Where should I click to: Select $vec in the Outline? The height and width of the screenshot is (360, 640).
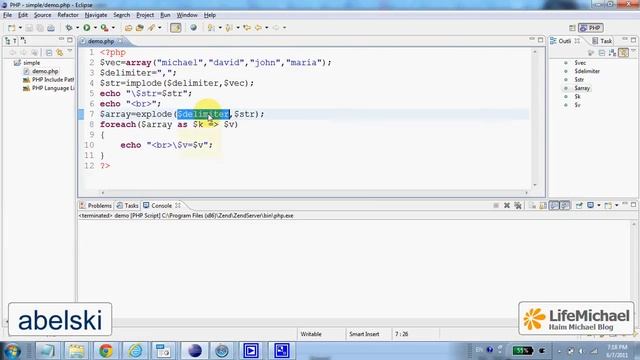580,63
